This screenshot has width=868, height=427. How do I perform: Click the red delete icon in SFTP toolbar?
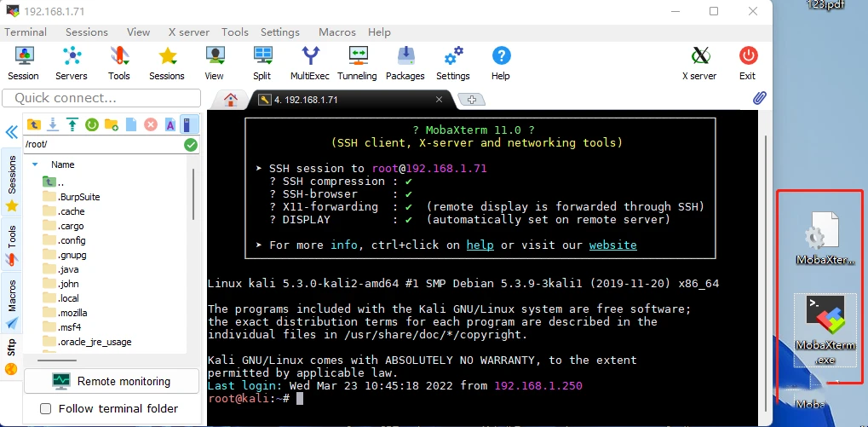(x=151, y=124)
